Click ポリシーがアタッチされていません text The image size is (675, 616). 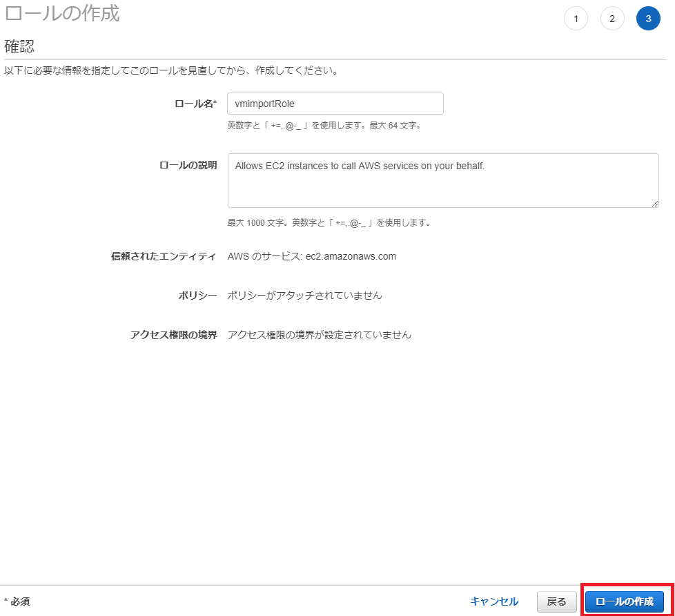305,296
